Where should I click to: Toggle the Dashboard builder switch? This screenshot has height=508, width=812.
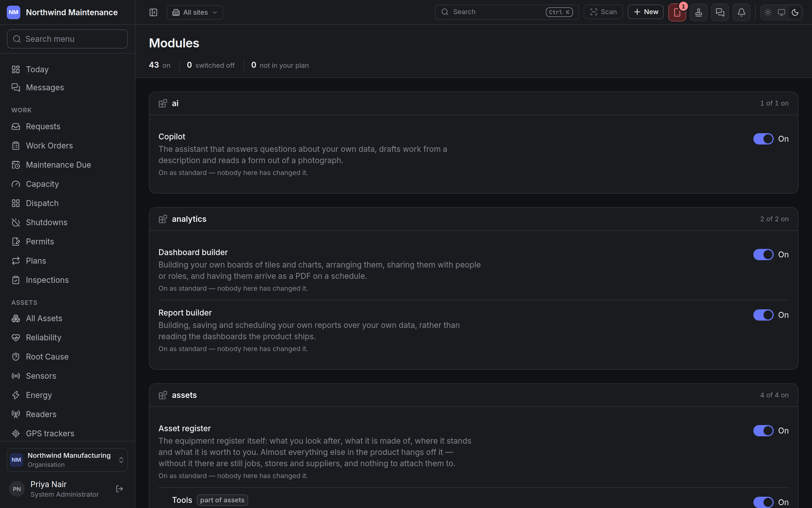point(763,255)
